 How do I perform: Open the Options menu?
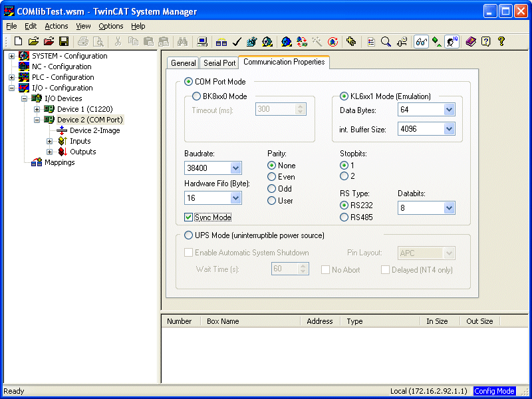click(x=110, y=26)
